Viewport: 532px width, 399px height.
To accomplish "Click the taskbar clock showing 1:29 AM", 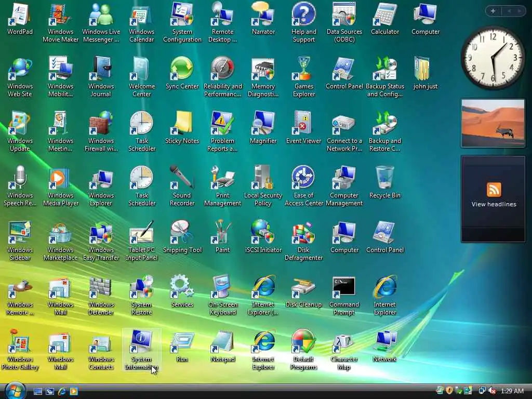I will point(512,391).
